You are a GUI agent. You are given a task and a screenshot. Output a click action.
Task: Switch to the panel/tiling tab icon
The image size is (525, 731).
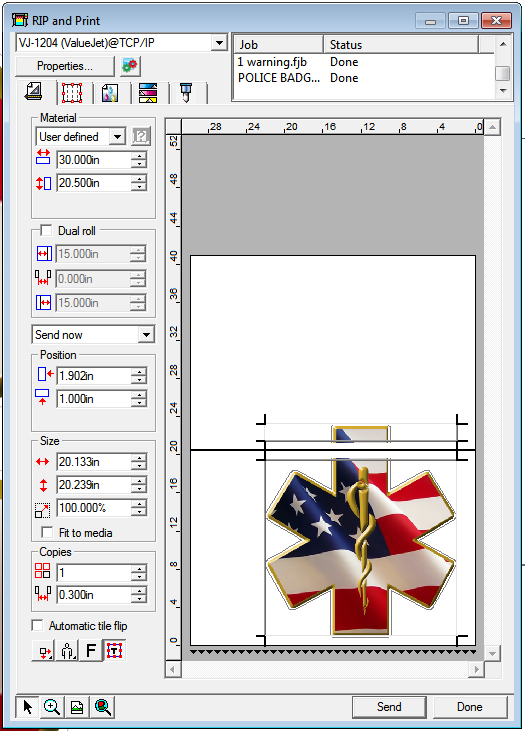coord(72,93)
